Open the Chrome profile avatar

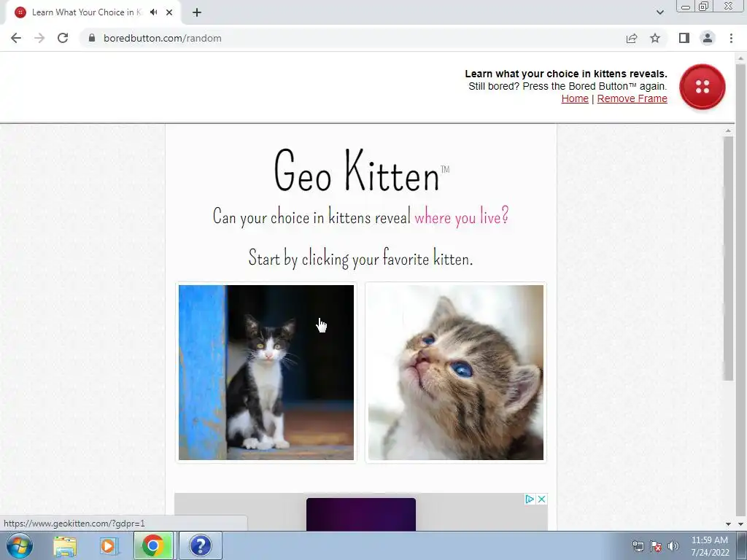[708, 38]
